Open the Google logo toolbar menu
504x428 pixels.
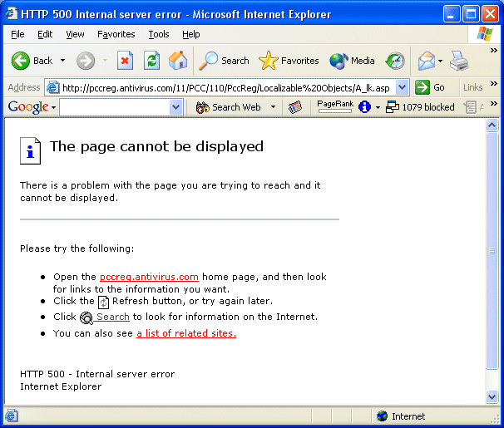pos(32,107)
